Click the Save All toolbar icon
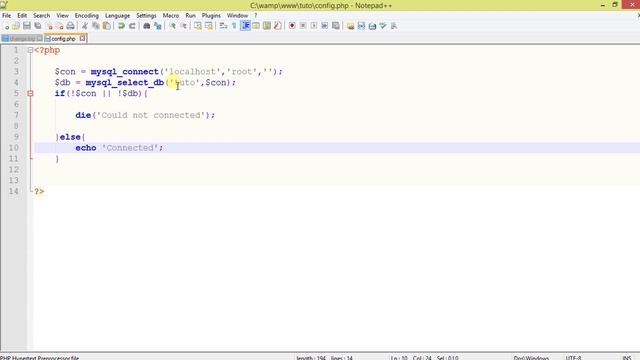Image resolution: width=640 pixels, height=360 pixels. pyautogui.click(x=38, y=26)
